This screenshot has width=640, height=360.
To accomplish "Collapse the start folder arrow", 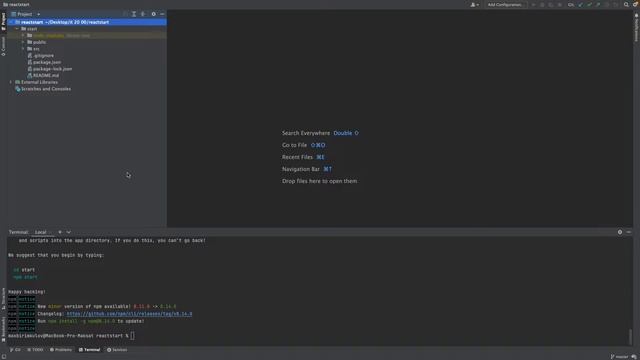I will [17, 29].
